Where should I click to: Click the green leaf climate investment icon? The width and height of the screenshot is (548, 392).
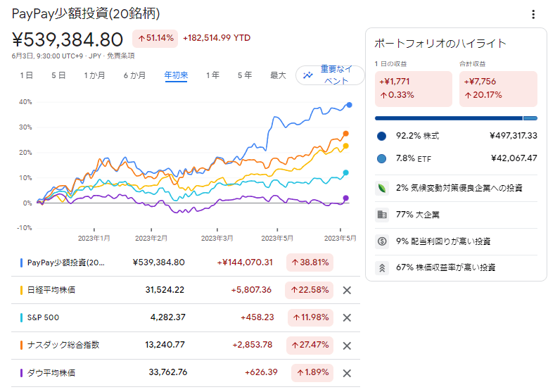[x=382, y=188]
